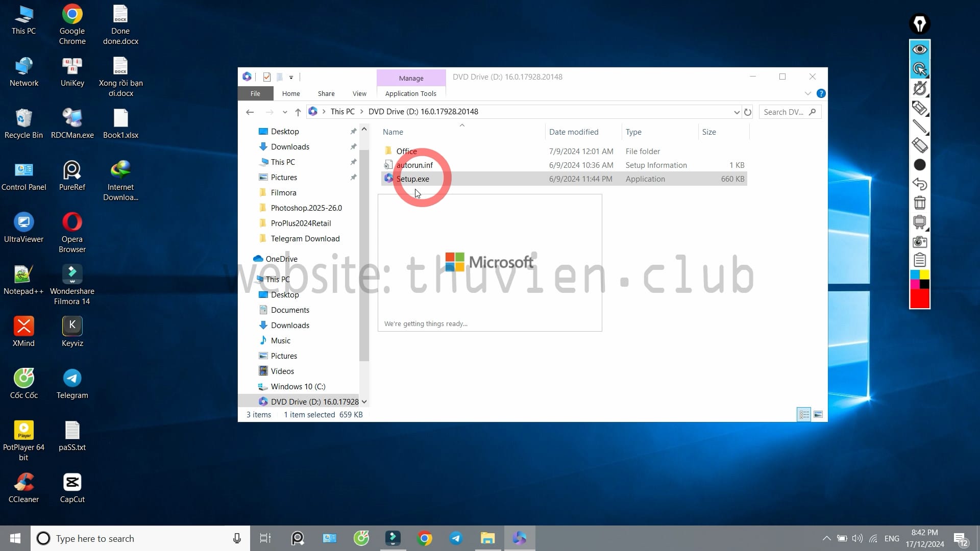Open the Application Tools tab
The height and width of the screenshot is (551, 980).
411,93
